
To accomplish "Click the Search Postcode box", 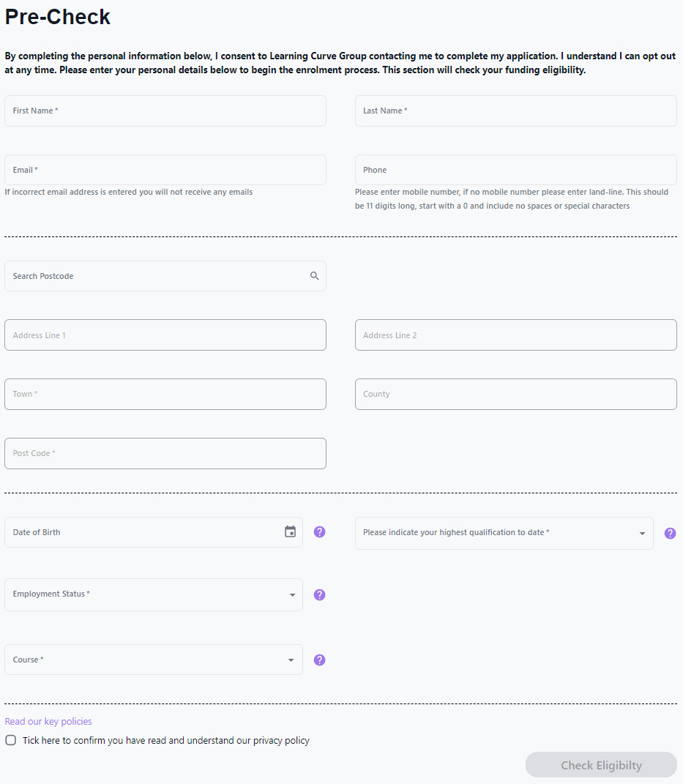I will (x=154, y=276).
